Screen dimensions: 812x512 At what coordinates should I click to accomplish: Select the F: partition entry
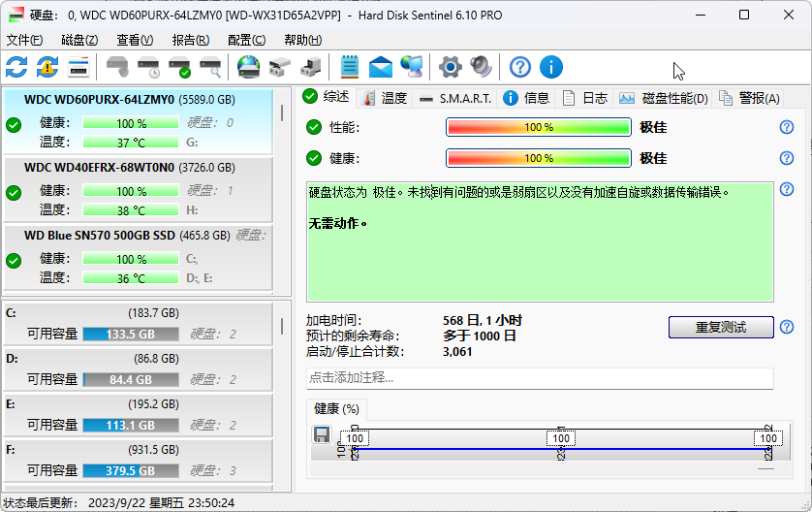(138, 461)
